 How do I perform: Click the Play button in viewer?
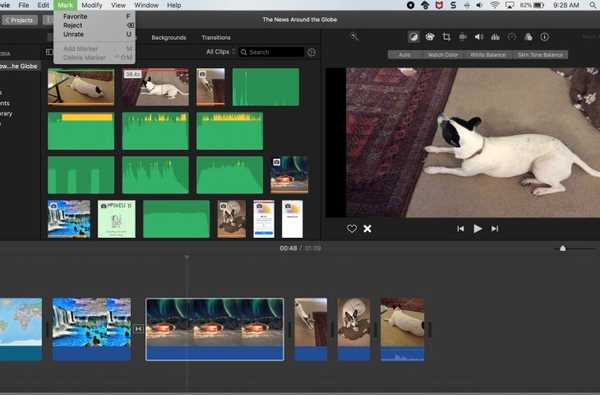[x=477, y=229]
